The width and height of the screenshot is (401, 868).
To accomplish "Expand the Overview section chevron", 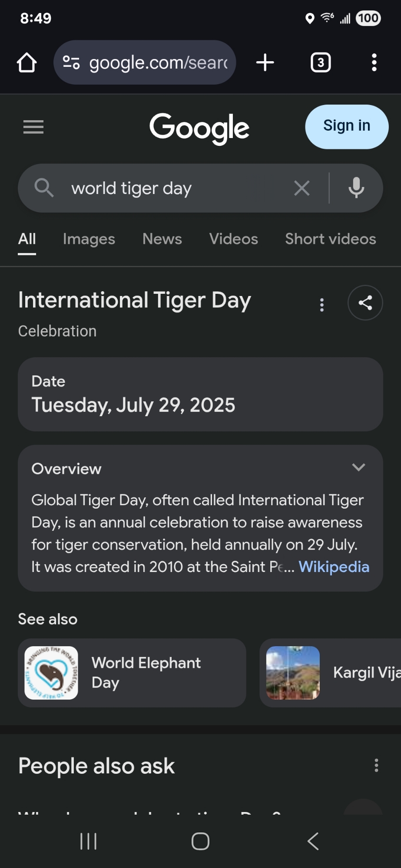I will tap(358, 467).
